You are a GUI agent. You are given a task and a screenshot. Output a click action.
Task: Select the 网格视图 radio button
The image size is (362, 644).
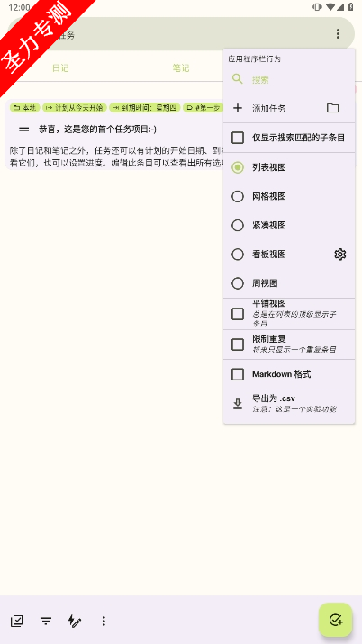238,196
